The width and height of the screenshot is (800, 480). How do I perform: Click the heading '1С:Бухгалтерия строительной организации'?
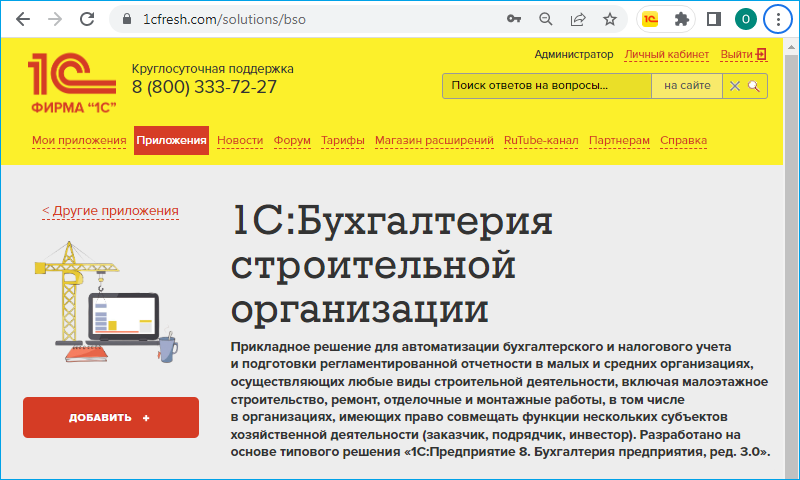[392, 264]
